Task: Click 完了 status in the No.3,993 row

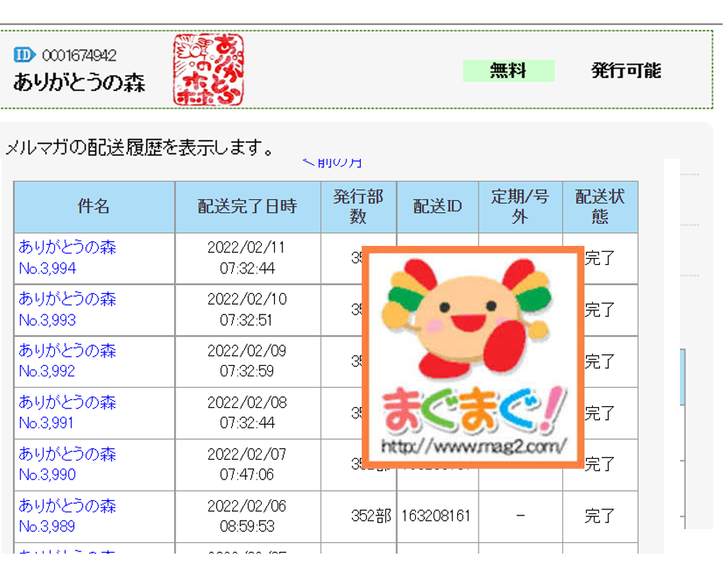Action: coord(600,309)
